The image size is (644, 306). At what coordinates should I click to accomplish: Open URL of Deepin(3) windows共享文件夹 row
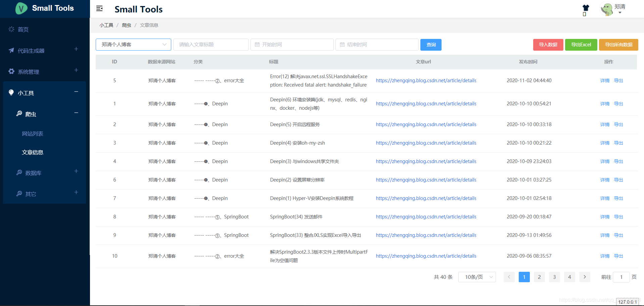[426, 161]
